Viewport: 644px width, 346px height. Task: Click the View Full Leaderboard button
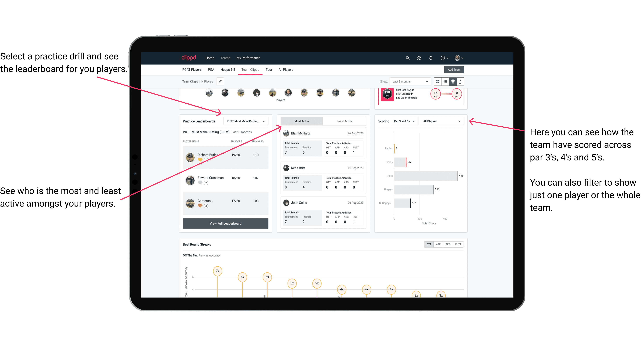225,223
